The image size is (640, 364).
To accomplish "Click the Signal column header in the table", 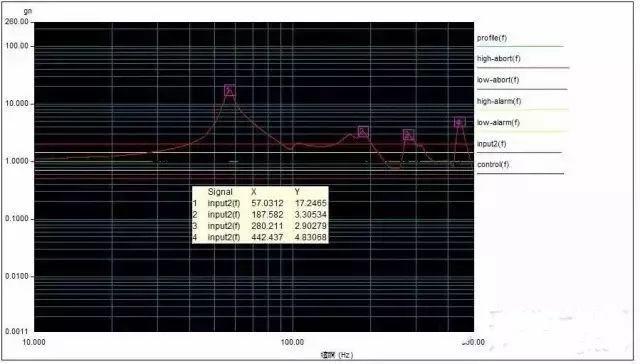I will click(x=220, y=192).
